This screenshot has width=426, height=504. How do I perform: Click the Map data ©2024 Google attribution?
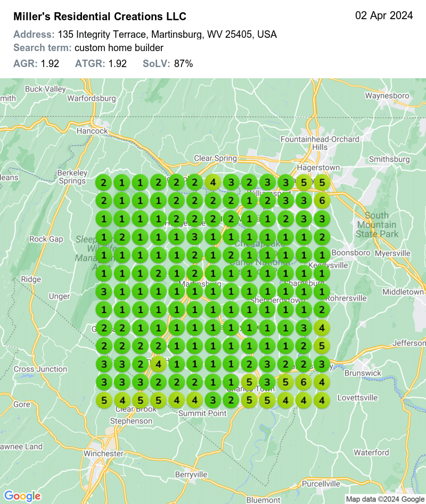pos(384,499)
